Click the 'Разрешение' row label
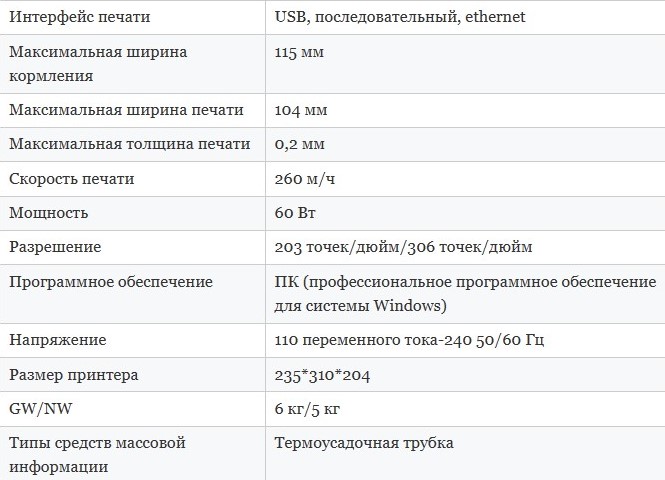The height and width of the screenshot is (480, 665). click(55, 247)
